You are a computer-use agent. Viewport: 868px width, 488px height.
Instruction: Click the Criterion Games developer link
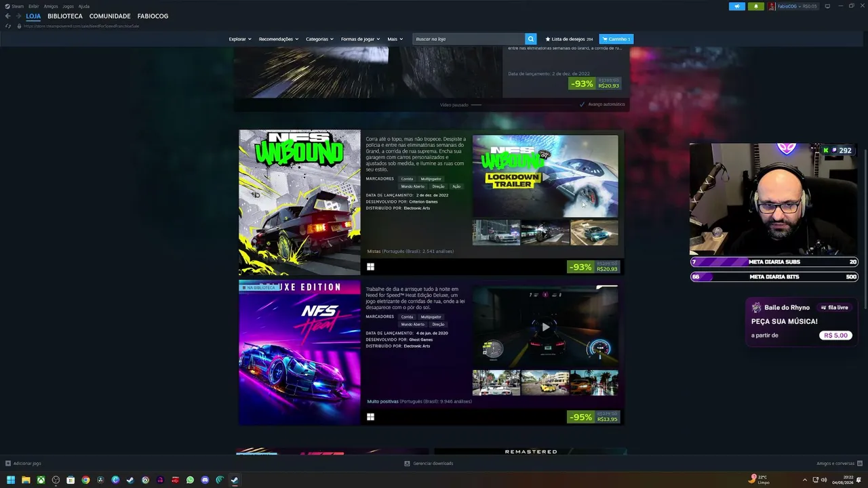pos(423,201)
